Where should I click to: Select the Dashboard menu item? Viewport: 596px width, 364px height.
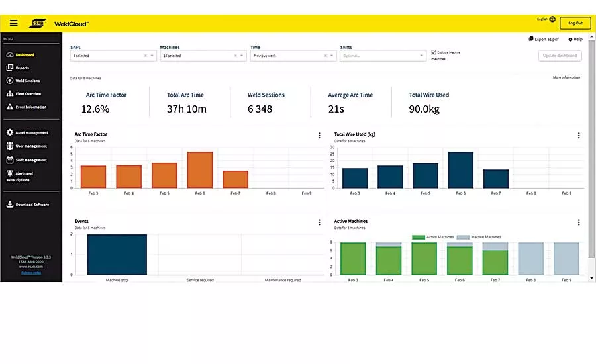click(25, 55)
